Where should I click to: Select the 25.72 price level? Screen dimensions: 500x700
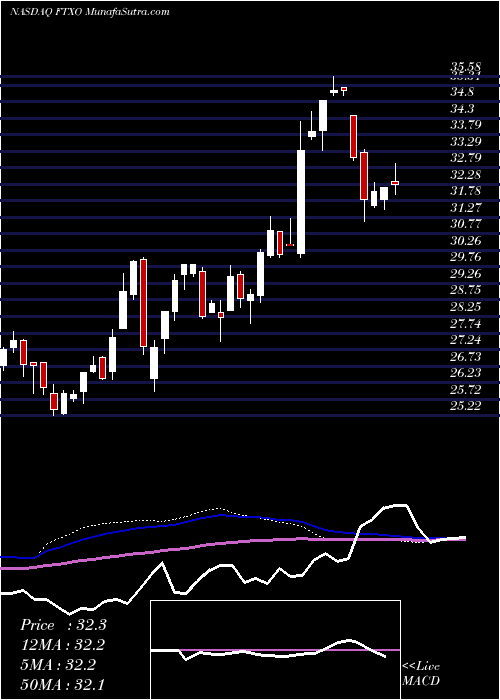pos(466,390)
